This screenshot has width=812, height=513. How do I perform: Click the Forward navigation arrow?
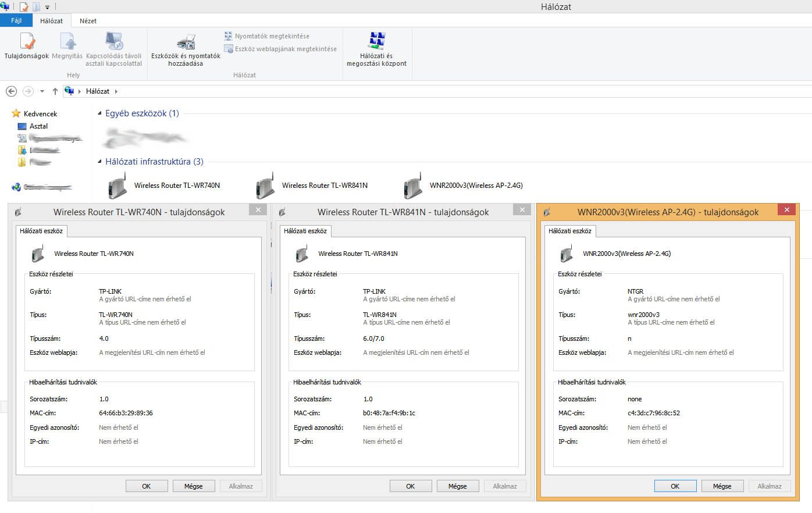coord(27,91)
